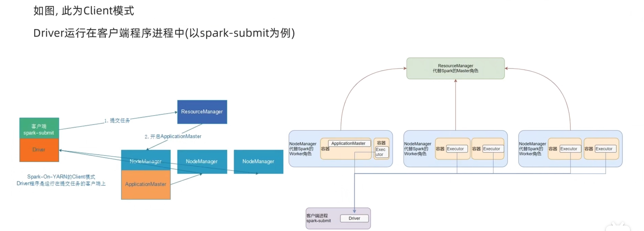Click the blue ResourceManager box
This screenshot has height=231, width=644.
202,112
